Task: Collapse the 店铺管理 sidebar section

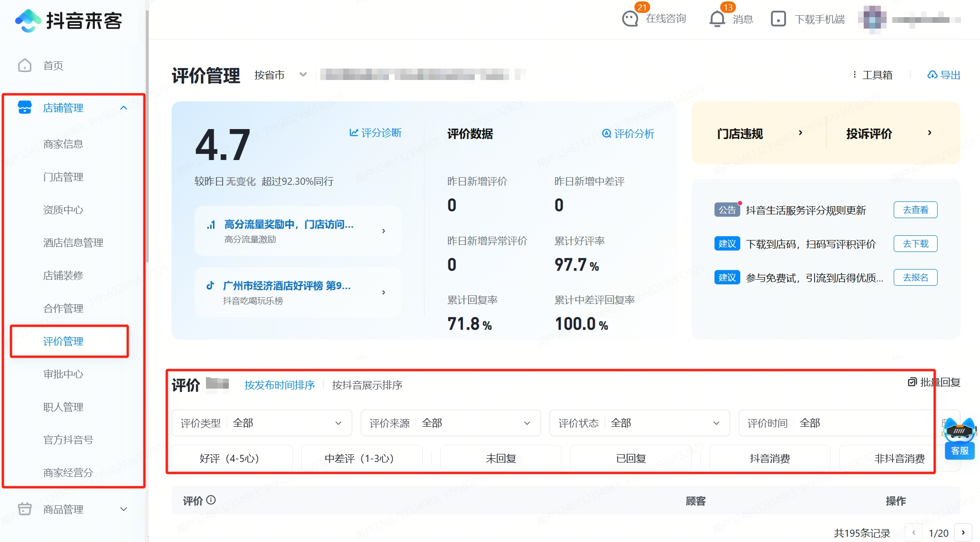Action: point(124,108)
